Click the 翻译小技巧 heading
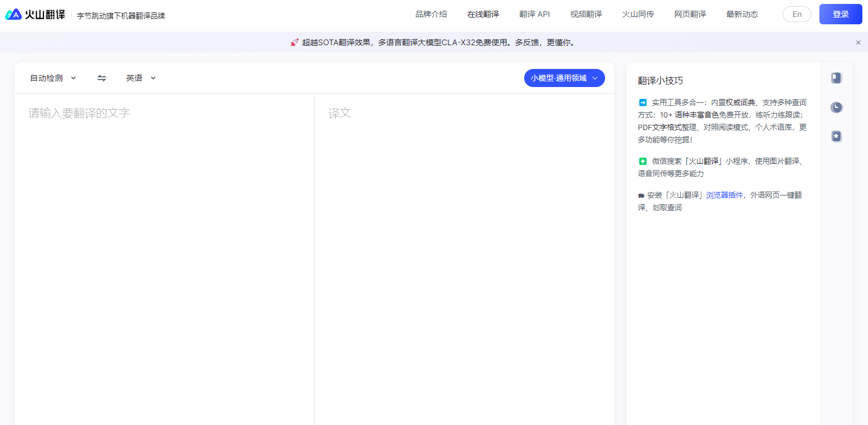 point(660,80)
